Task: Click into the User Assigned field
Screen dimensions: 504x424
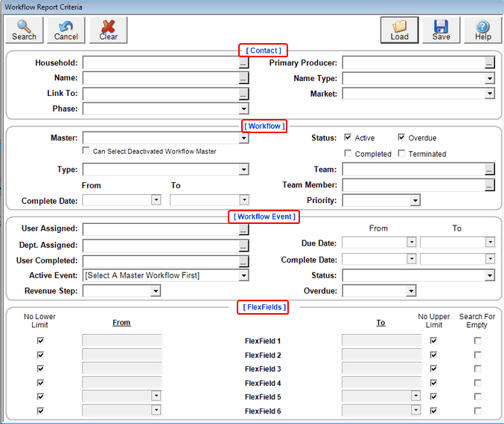Action: tap(161, 229)
